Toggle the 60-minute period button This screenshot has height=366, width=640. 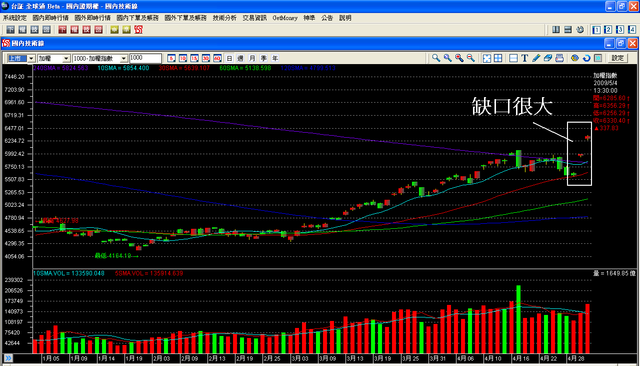tap(217, 58)
